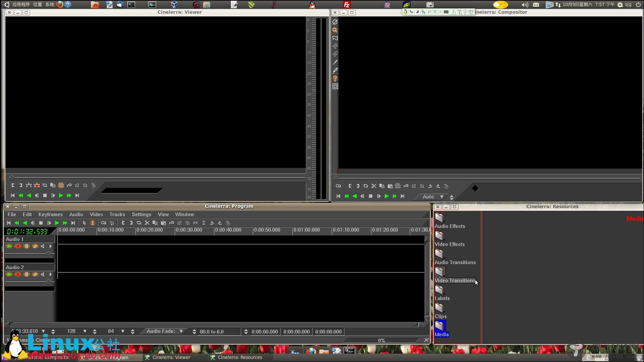Open the Audio Effects folder in Resources
This screenshot has height=362, width=644.
(449, 221)
